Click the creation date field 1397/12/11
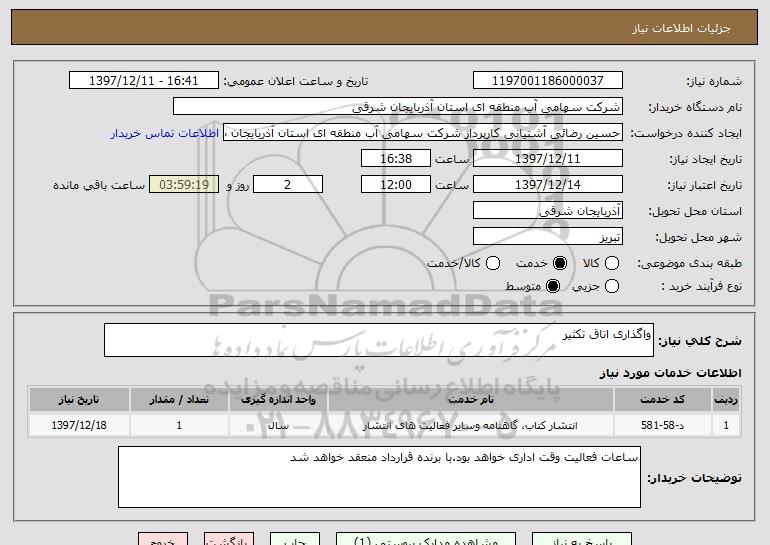Image resolution: width=770 pixels, height=545 pixels. pyautogui.click(x=548, y=159)
